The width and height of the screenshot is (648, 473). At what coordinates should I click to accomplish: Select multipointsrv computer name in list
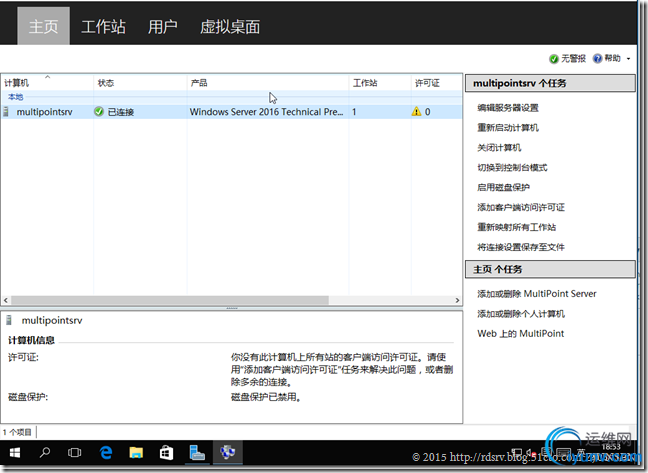(44, 112)
